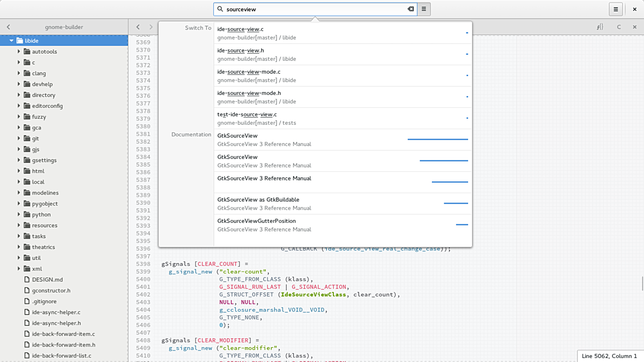Select ide-async-helper.c in project tree
Screen dimensions: 644x362
56,312
